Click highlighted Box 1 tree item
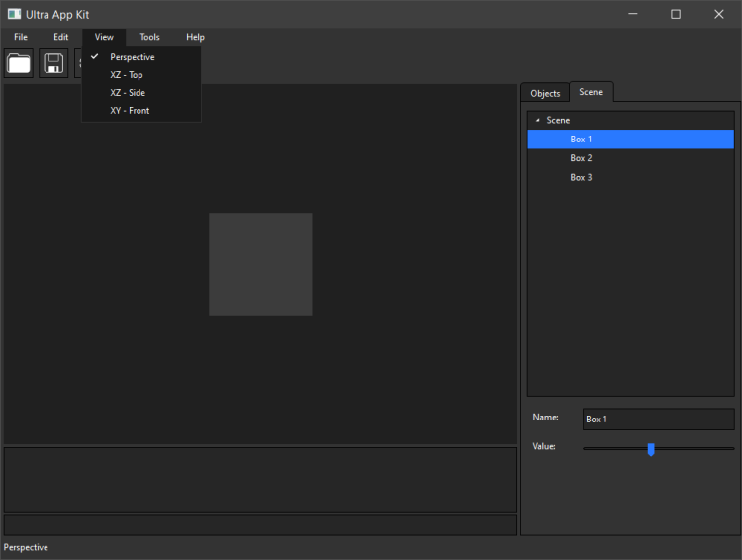 pyautogui.click(x=581, y=140)
